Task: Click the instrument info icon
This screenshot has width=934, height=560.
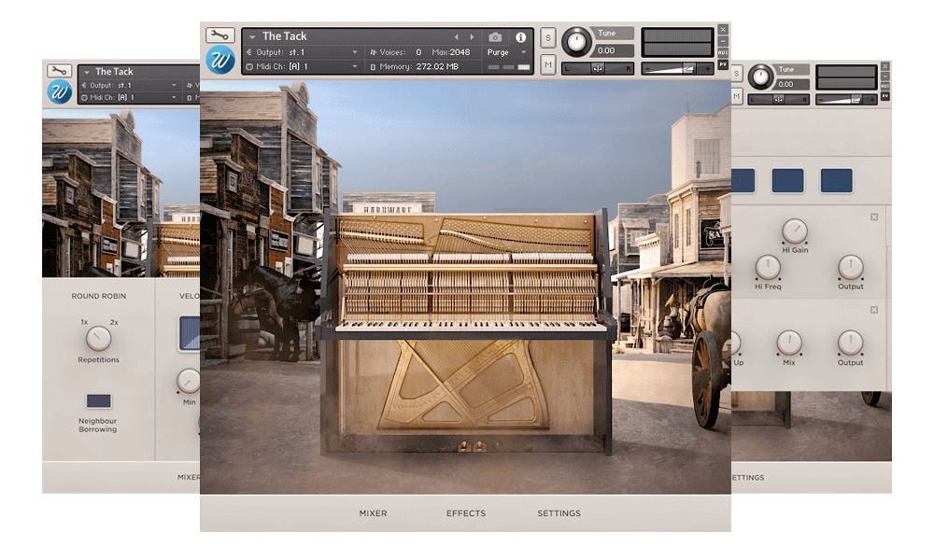Action: pos(521,35)
